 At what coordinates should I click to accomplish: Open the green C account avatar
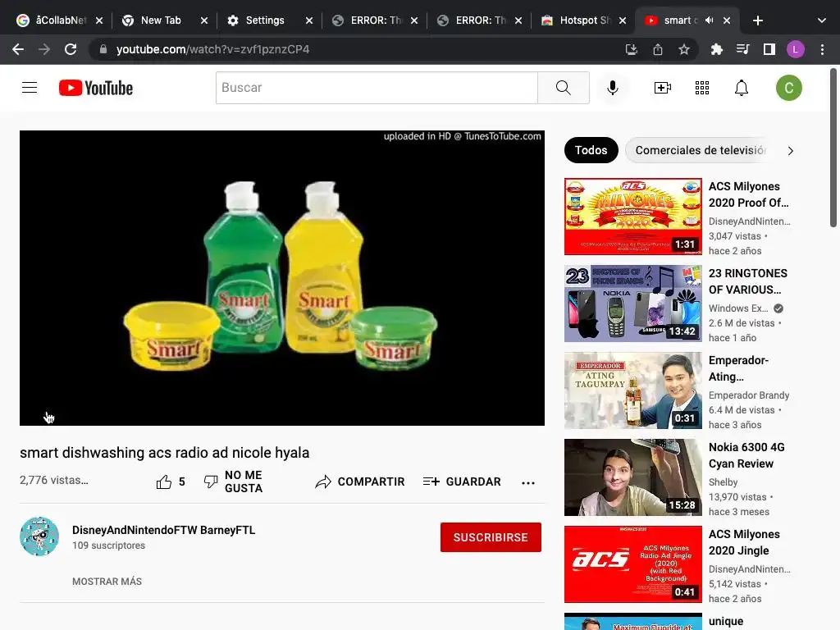(788, 87)
